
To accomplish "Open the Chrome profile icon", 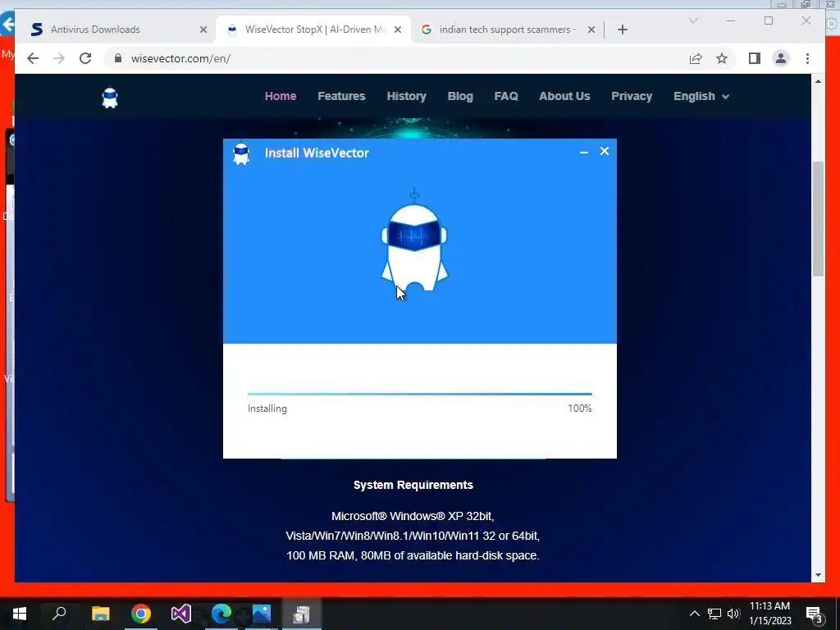I will tap(781, 58).
